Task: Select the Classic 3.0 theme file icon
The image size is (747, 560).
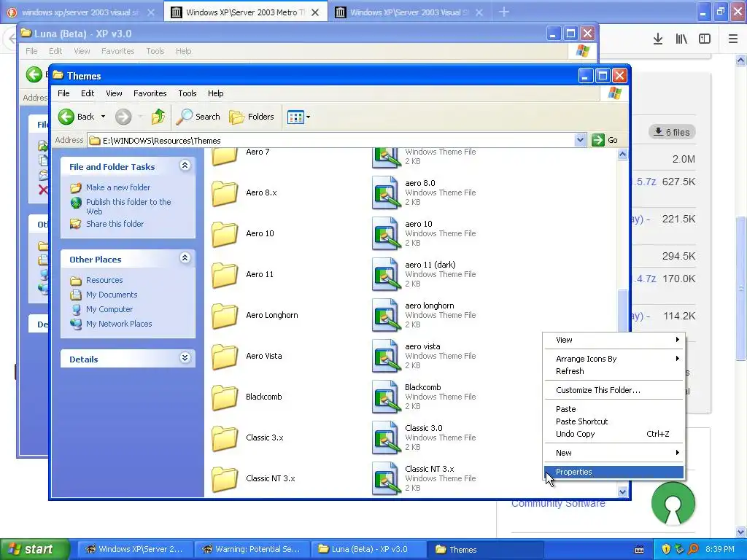Action: click(386, 438)
